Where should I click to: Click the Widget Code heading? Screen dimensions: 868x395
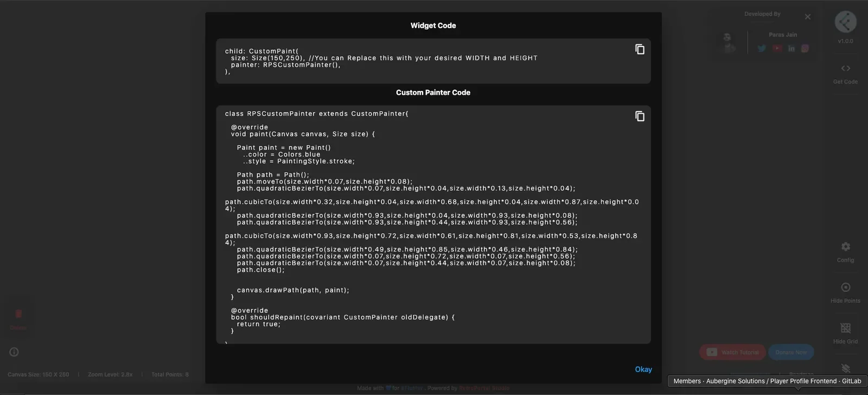tap(433, 25)
